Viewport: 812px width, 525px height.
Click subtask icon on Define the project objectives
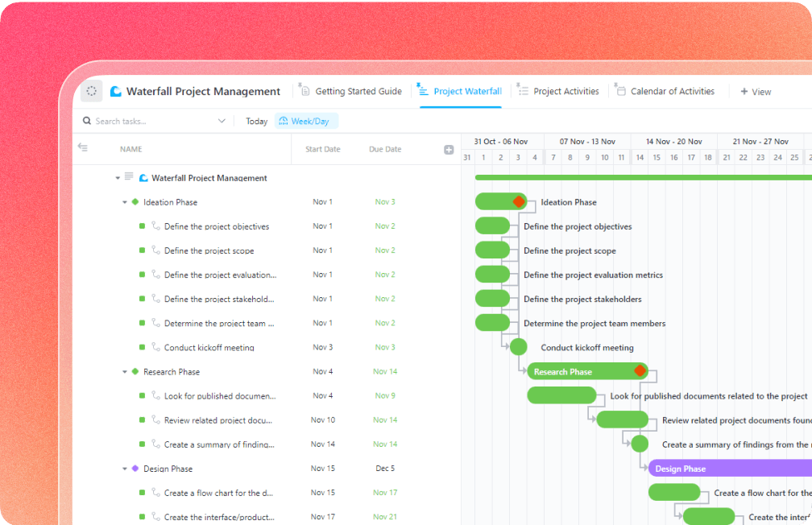pos(156,225)
